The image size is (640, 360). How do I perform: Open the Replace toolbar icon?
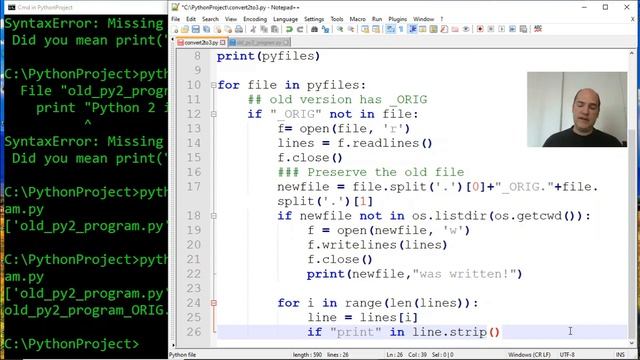click(x=325, y=29)
